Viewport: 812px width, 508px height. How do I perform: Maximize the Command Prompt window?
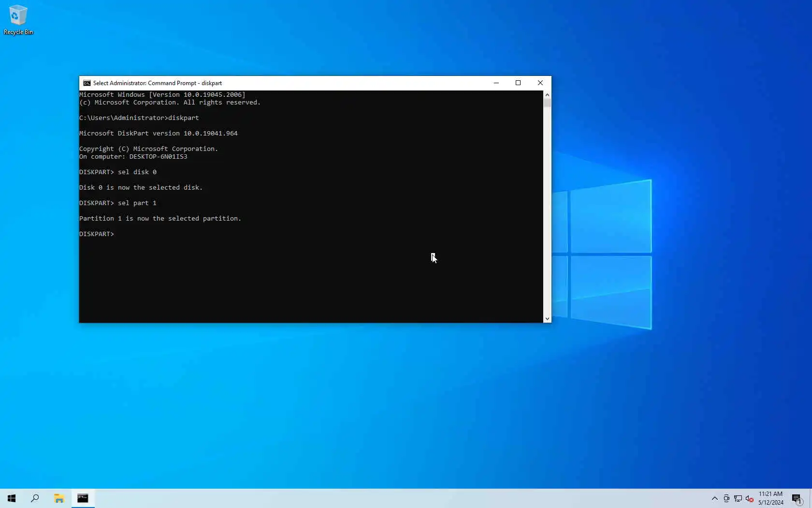[518, 83]
